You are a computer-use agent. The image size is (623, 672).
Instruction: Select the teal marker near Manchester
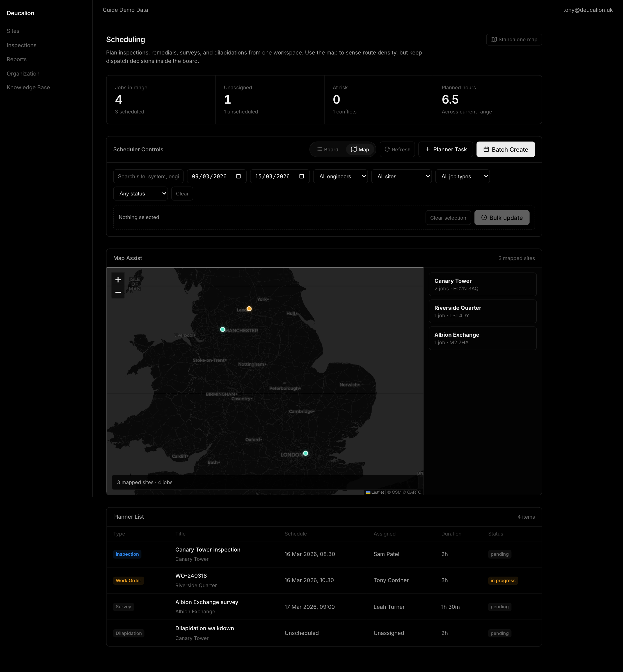coord(223,329)
